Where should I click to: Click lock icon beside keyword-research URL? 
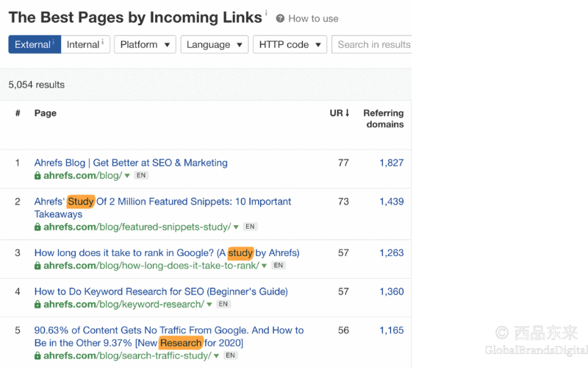(37, 304)
